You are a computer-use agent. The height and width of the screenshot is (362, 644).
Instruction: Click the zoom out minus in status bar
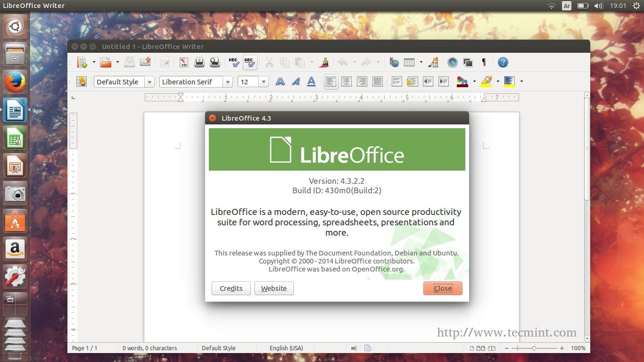click(x=507, y=348)
